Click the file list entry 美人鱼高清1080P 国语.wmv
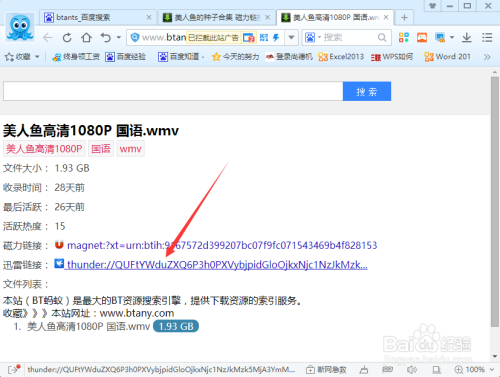The height and width of the screenshot is (377, 500). point(88,326)
